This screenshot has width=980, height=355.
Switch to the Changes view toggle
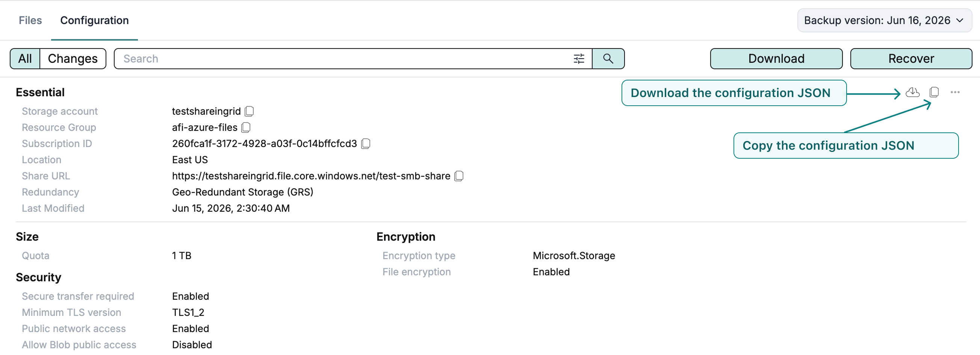tap(73, 59)
